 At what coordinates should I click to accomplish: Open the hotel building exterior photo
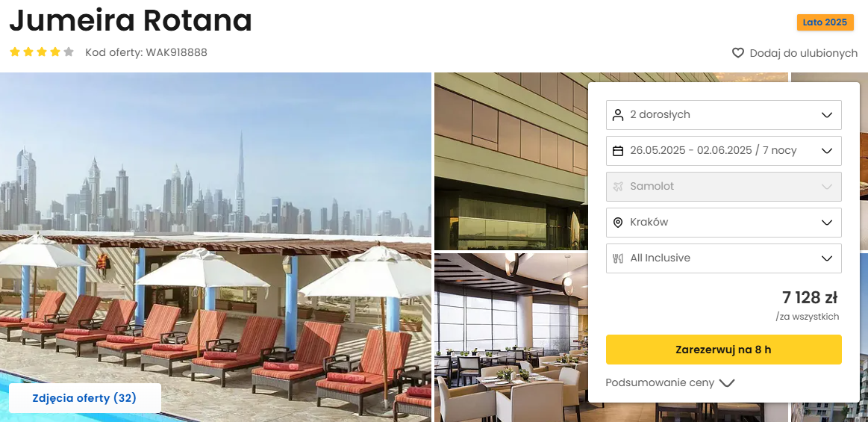click(511, 161)
